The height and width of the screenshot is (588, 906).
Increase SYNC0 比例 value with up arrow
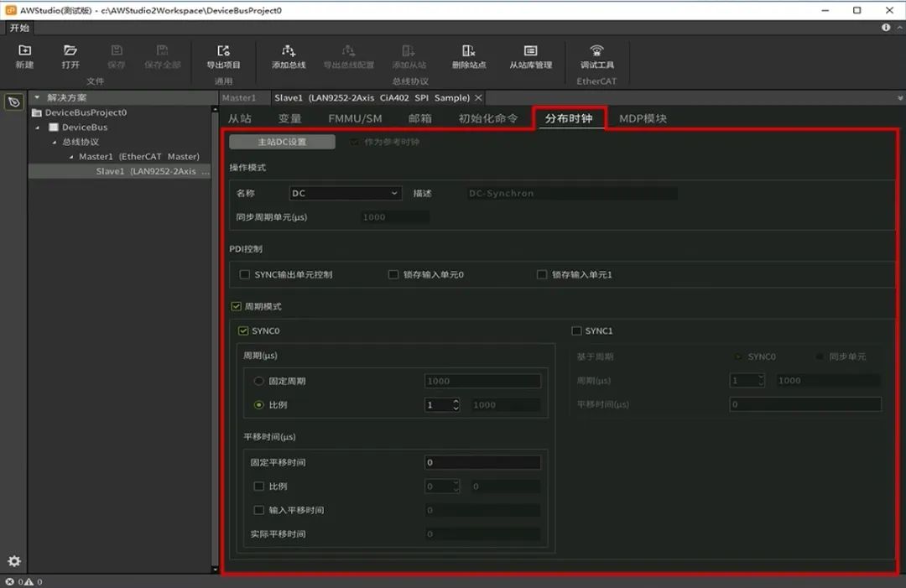pyautogui.click(x=456, y=401)
